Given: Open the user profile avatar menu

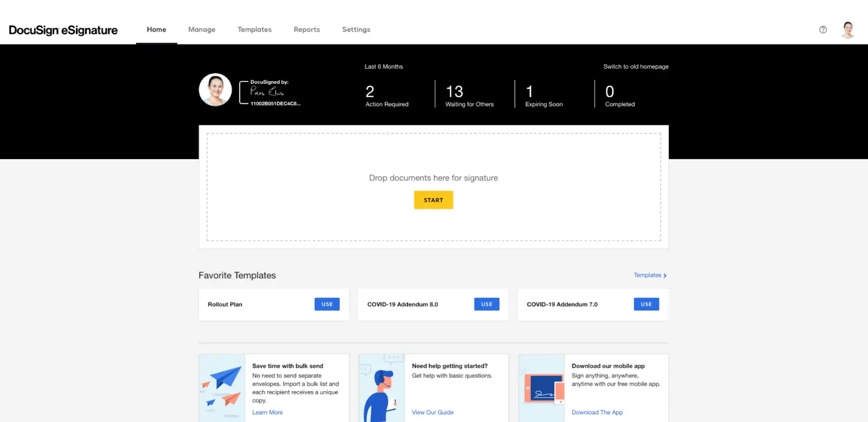Looking at the screenshot, I should pyautogui.click(x=848, y=30).
